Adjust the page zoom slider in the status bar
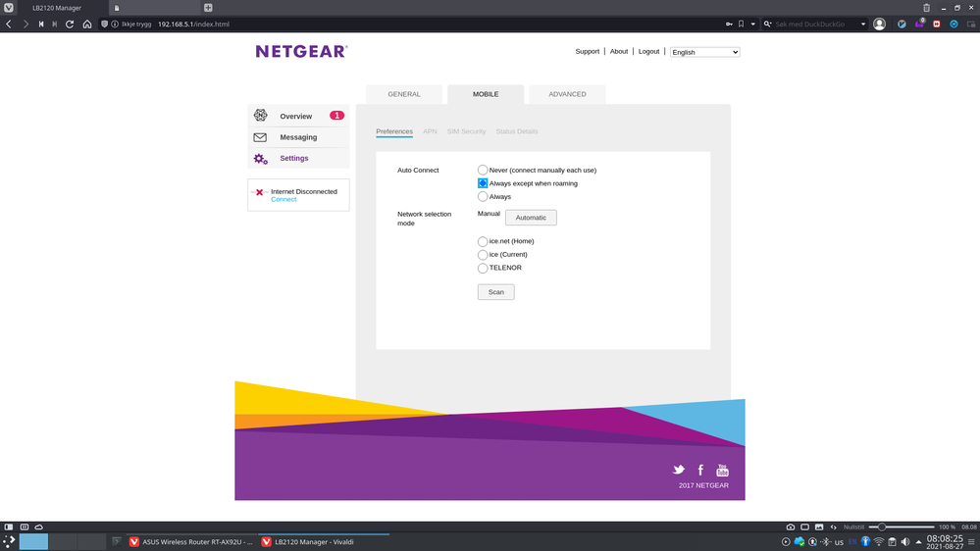This screenshot has height=551, width=980. (881, 527)
